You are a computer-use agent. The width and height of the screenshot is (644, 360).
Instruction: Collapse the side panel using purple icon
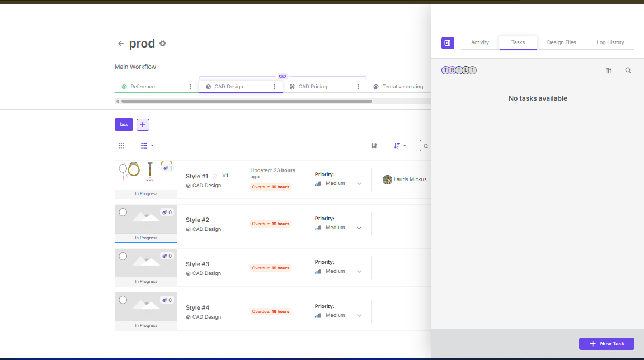click(x=448, y=43)
